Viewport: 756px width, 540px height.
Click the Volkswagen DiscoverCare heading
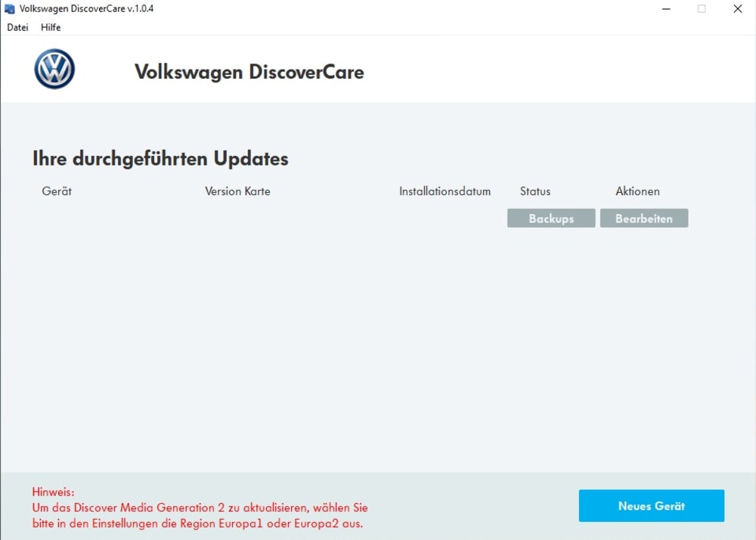pos(249,73)
